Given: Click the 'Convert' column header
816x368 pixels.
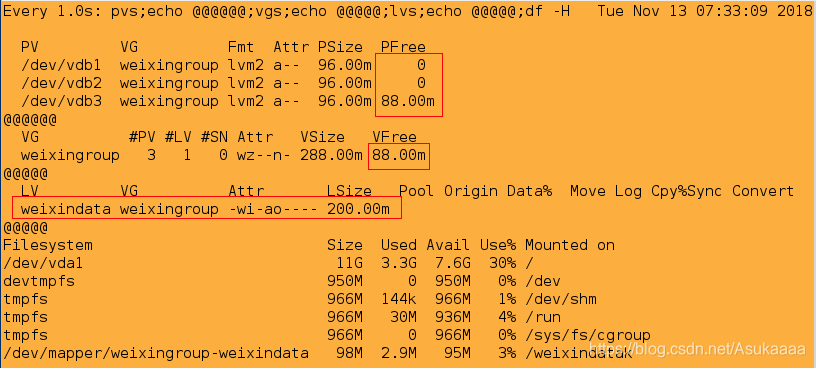Looking at the screenshot, I should click(763, 192).
